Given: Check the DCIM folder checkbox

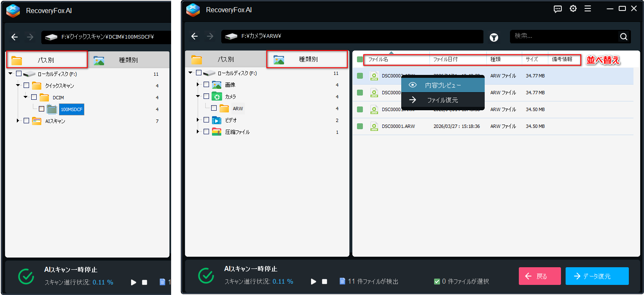Looking at the screenshot, I should point(34,97).
